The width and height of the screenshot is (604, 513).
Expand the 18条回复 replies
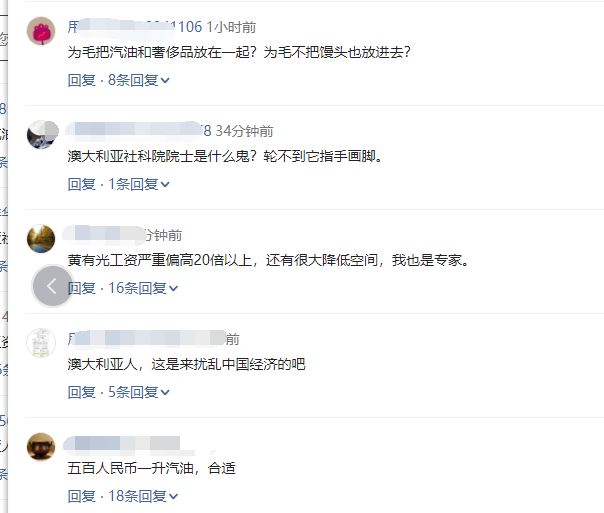point(143,496)
